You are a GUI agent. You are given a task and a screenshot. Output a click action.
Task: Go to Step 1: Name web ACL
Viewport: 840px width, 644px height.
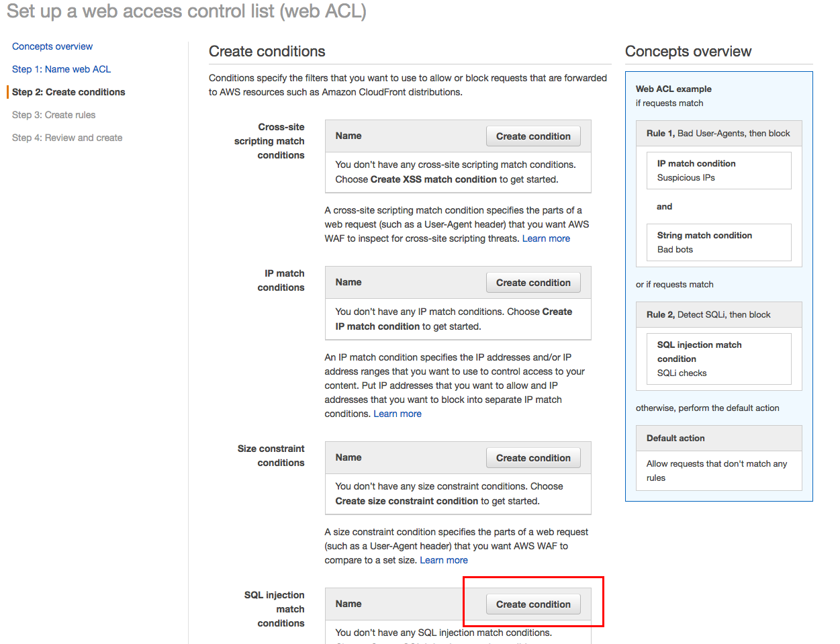61,69
